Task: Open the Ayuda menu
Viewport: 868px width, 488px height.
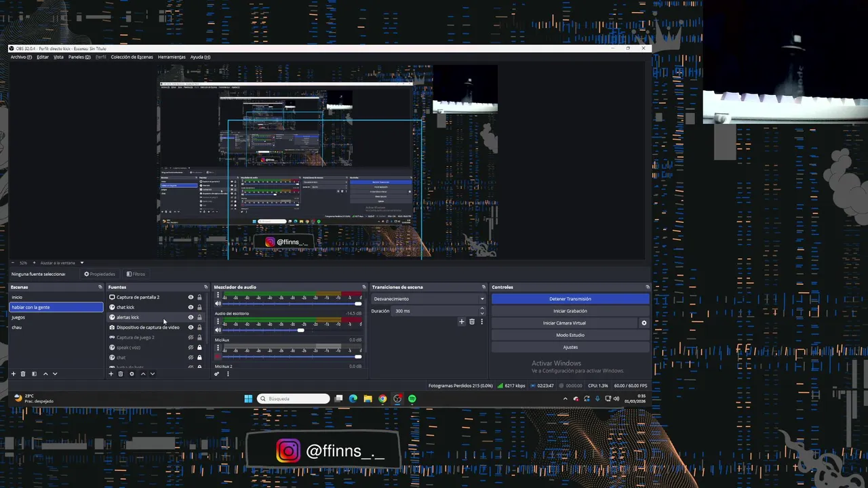Action: (x=200, y=57)
